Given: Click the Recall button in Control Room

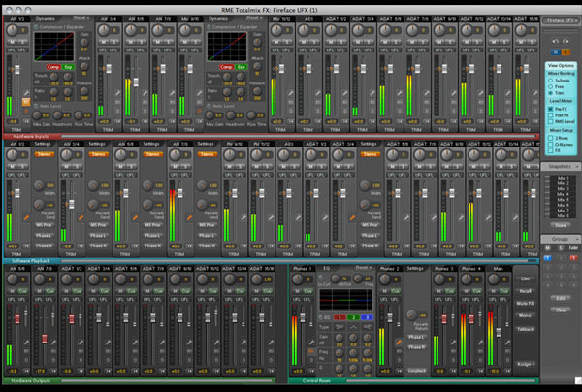Looking at the screenshot, I should (525, 291).
